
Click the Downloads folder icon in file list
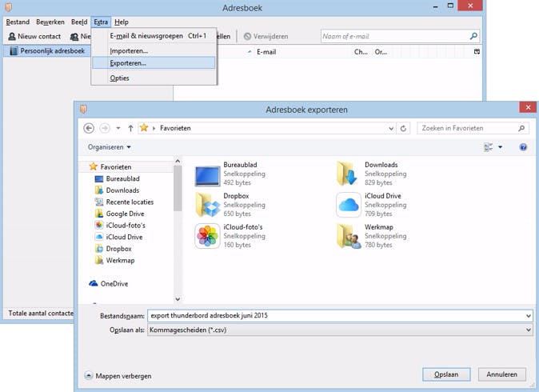point(348,174)
